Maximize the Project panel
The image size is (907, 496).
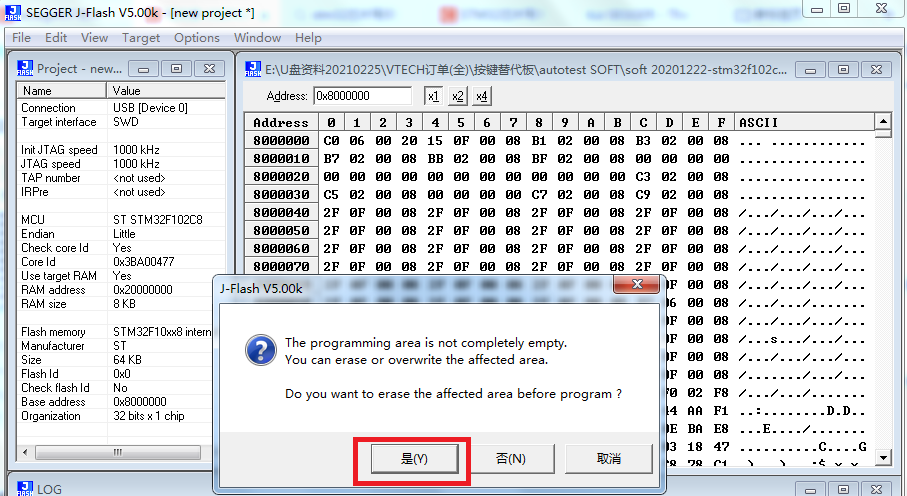(176, 69)
